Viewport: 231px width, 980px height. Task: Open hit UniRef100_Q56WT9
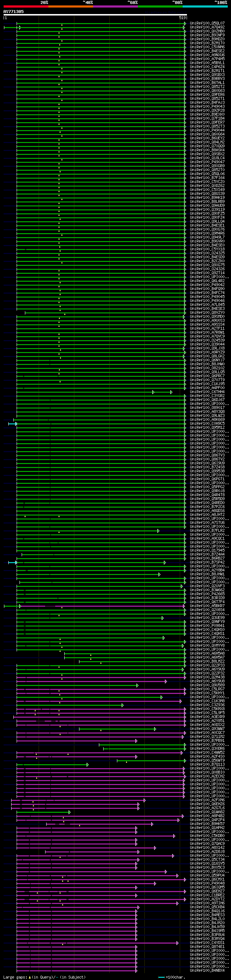coord(208,761)
